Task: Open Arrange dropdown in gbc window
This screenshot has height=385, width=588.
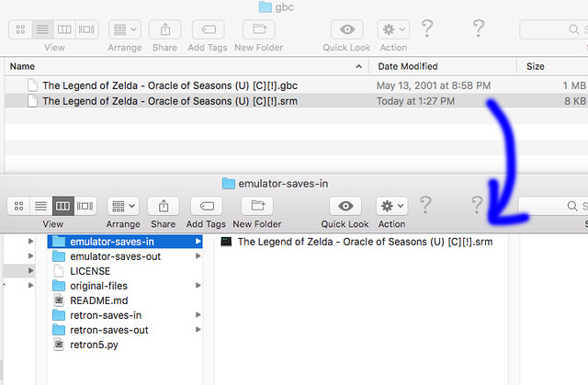Action: tap(125, 29)
